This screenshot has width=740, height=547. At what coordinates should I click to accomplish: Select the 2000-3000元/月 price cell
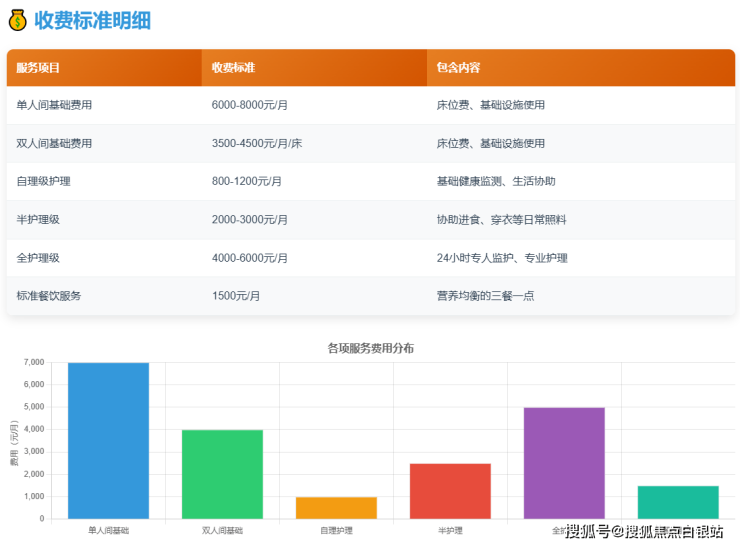[x=250, y=219]
